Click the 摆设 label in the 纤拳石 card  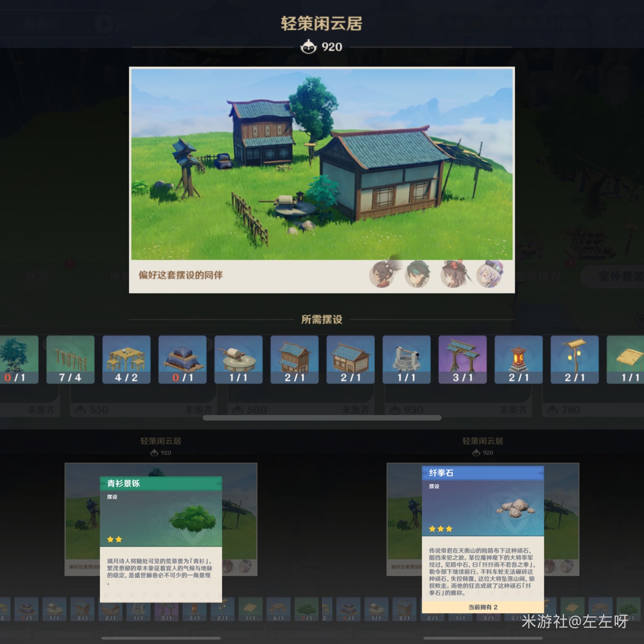point(434,487)
